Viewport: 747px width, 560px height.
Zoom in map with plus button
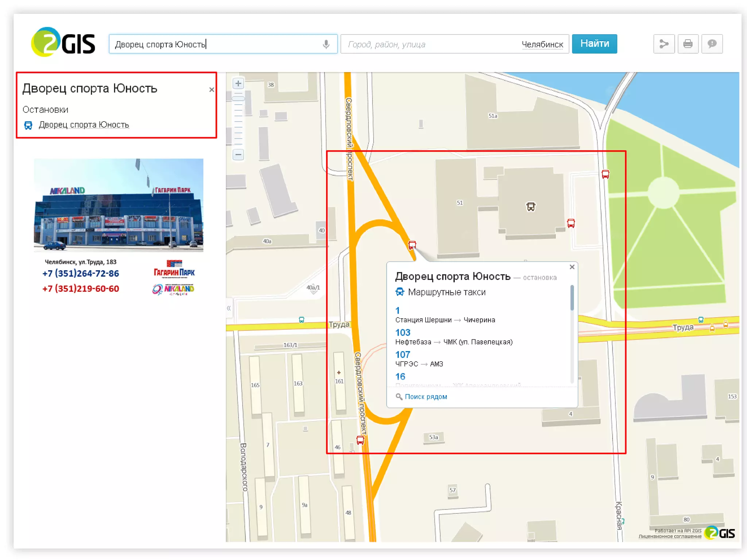pos(238,84)
